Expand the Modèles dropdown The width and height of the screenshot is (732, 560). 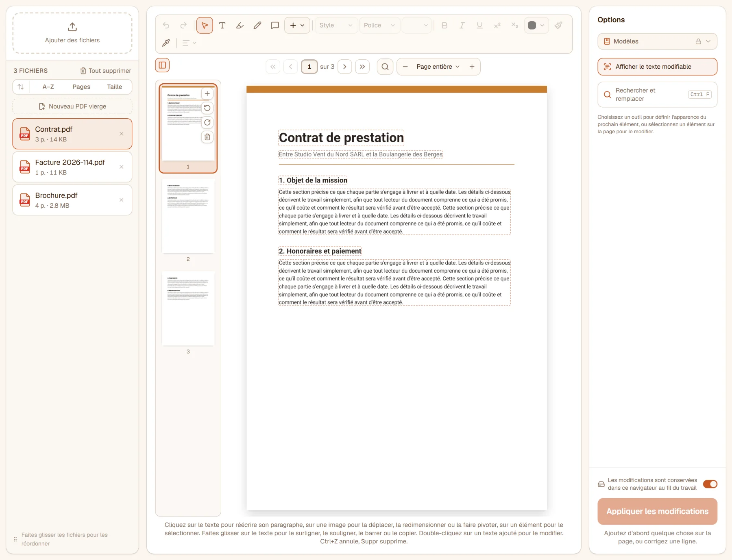pos(657,41)
